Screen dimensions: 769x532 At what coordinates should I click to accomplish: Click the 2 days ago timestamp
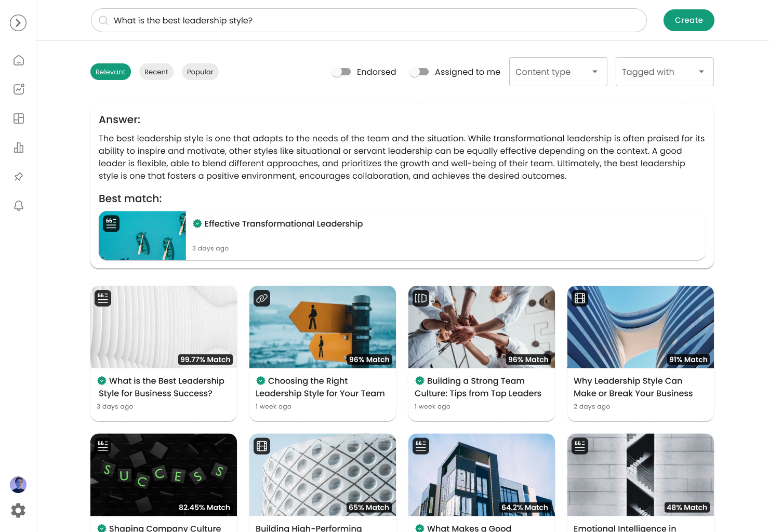pyautogui.click(x=592, y=406)
